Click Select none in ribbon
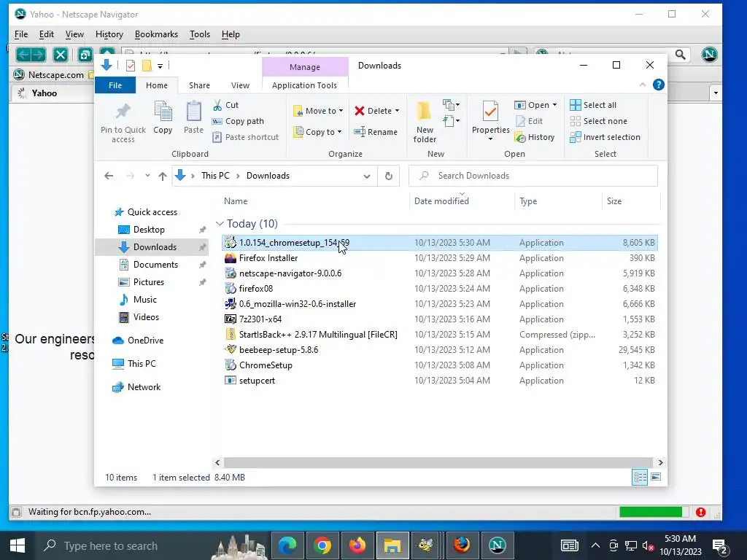The height and width of the screenshot is (560, 747). click(x=598, y=121)
